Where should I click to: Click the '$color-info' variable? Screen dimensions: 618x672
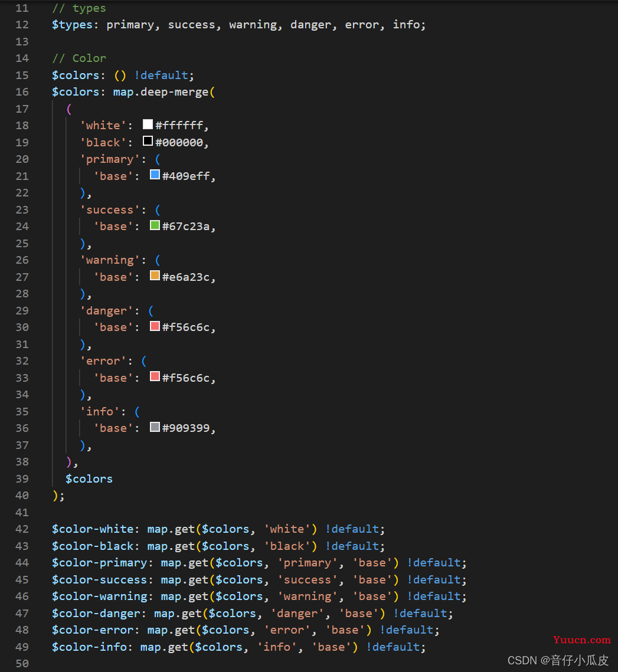pyautogui.click(x=89, y=647)
